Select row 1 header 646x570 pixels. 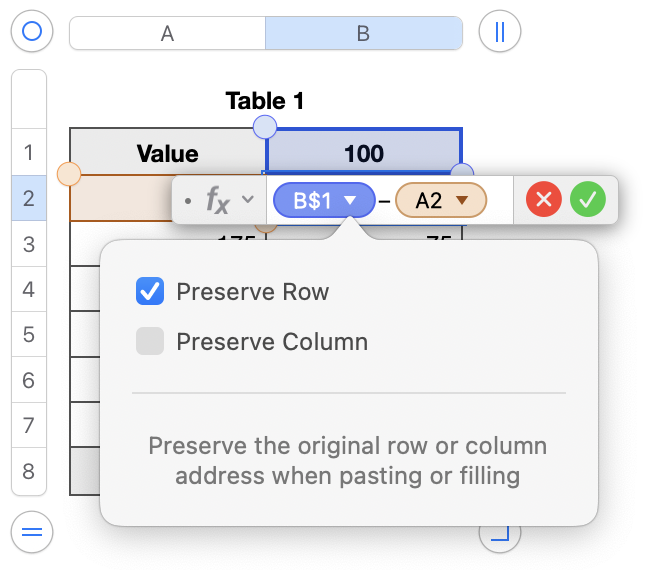(29, 153)
